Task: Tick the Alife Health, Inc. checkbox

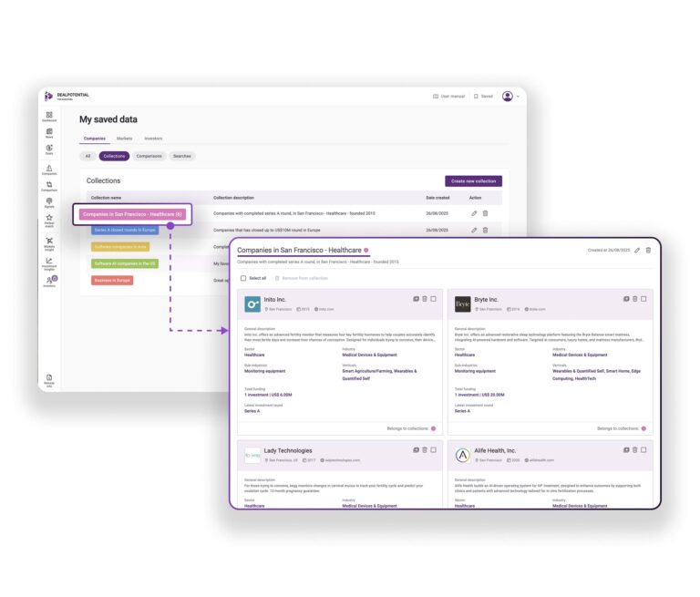Action: click(643, 449)
